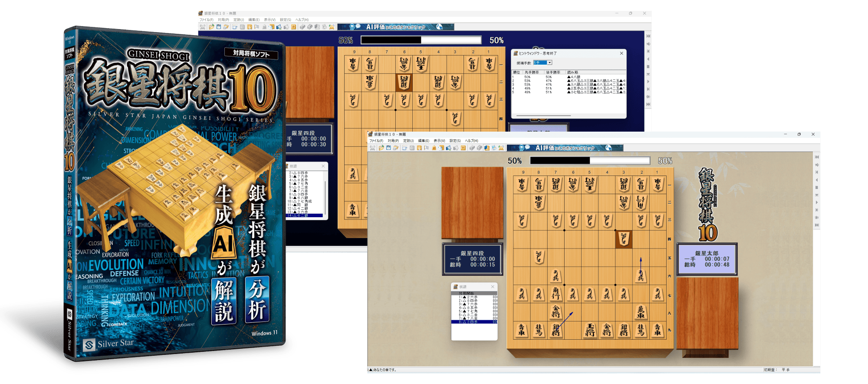Image resolution: width=868 pixels, height=384 pixels.
Task: Select the highlighted move 8 row in the front 棋譜 list
Action: pyautogui.click(x=474, y=322)
